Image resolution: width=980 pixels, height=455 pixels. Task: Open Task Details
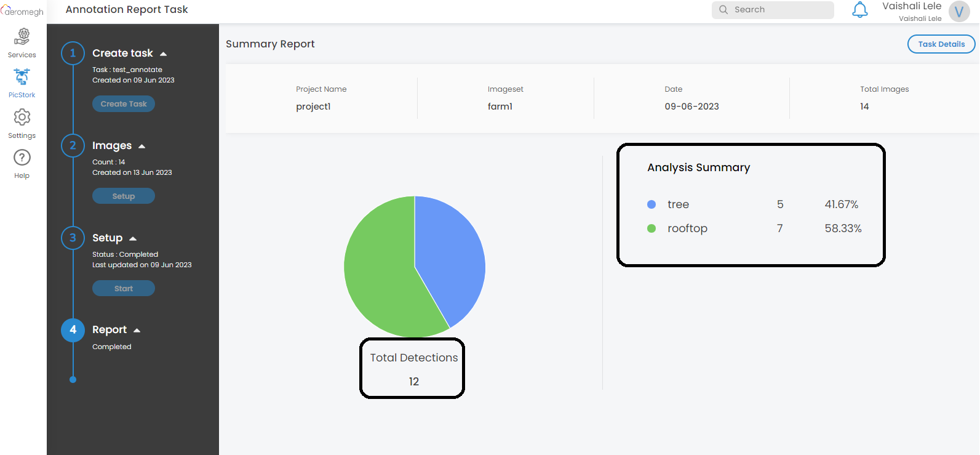941,44
